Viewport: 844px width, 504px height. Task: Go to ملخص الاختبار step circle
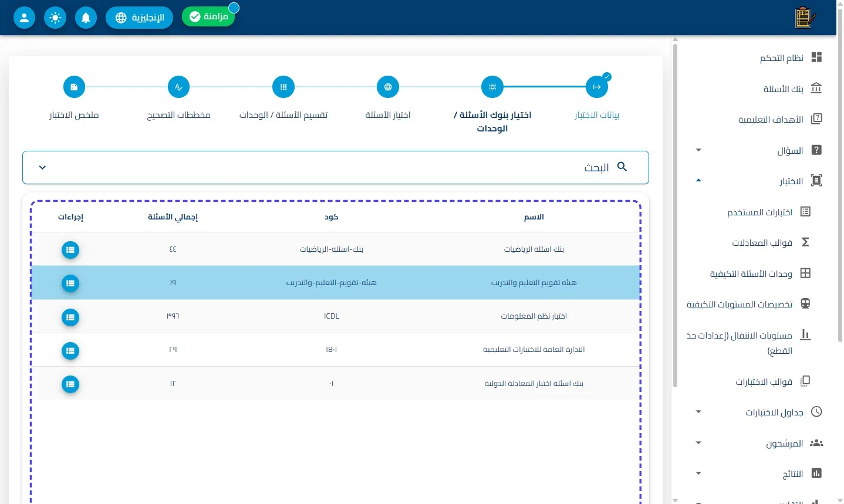coord(74,87)
